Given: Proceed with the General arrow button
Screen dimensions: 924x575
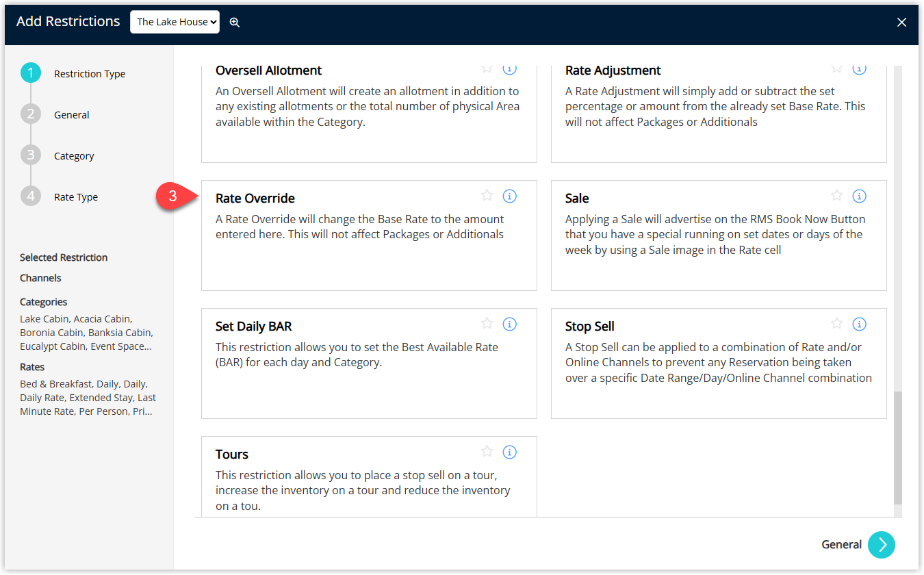Looking at the screenshot, I should pyautogui.click(x=882, y=545).
